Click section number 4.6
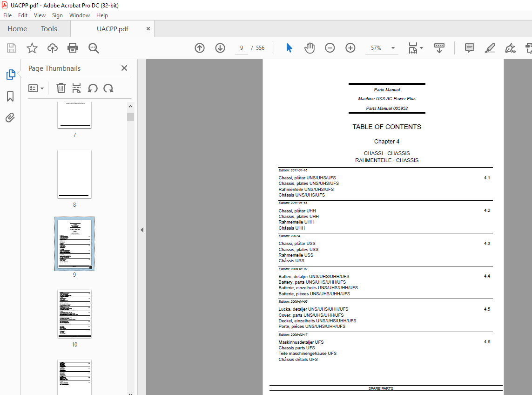Viewport: 532px width, 395px height. coord(487,342)
